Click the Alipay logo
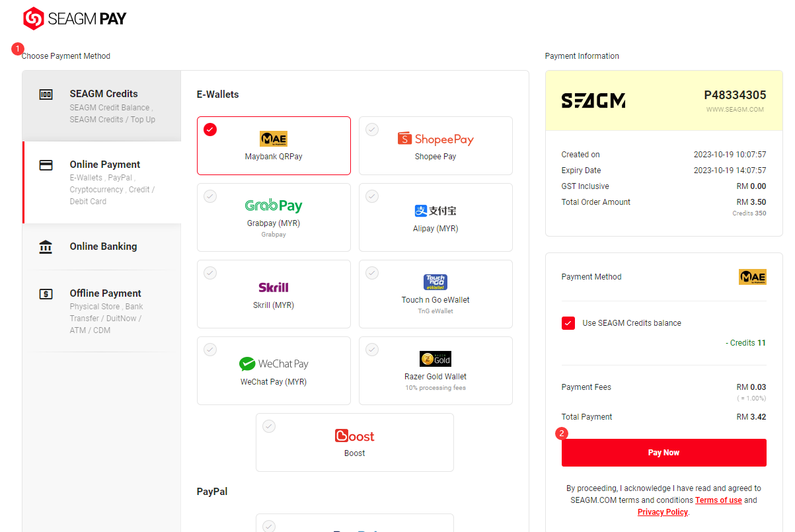Viewport: 795px width, 532px height. pyautogui.click(x=435, y=211)
